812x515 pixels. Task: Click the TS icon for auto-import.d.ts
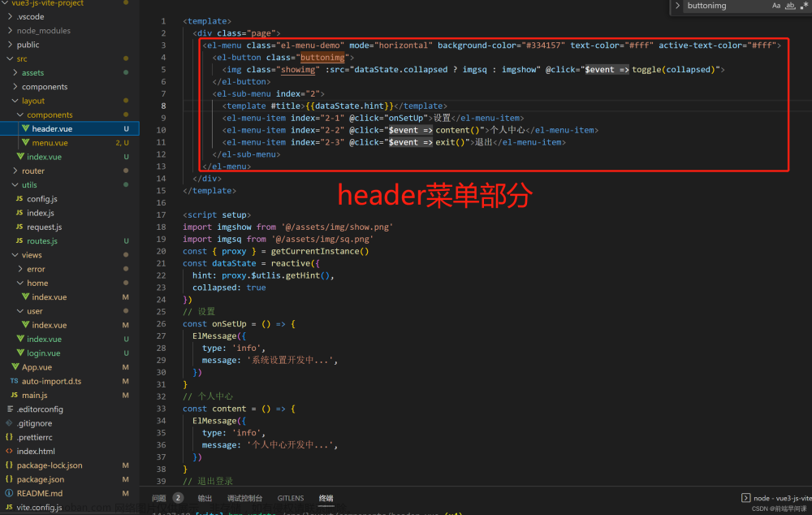tap(14, 381)
